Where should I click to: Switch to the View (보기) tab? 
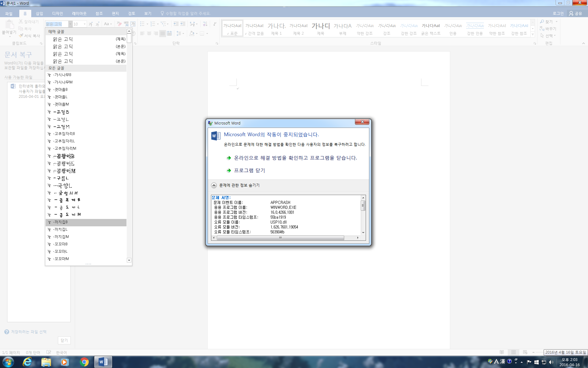click(x=148, y=13)
